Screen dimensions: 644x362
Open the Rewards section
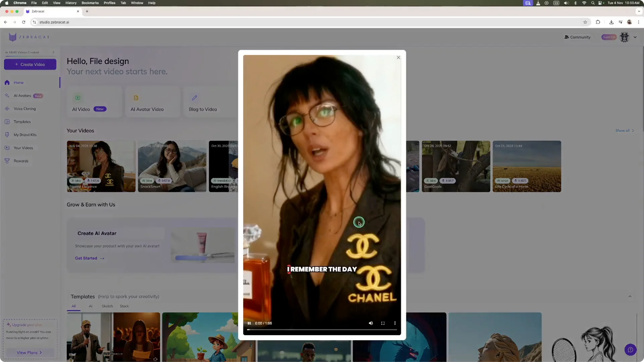click(21, 161)
